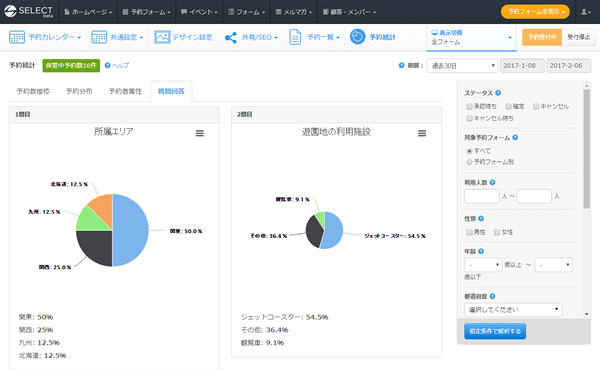Viewport: 600px width, 370px height.
Task: Open デザイン設定 image icon
Action: tap(162, 37)
